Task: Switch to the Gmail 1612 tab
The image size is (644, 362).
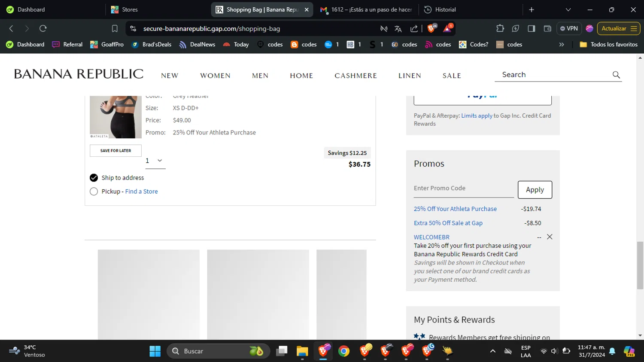Action: click(367, 9)
